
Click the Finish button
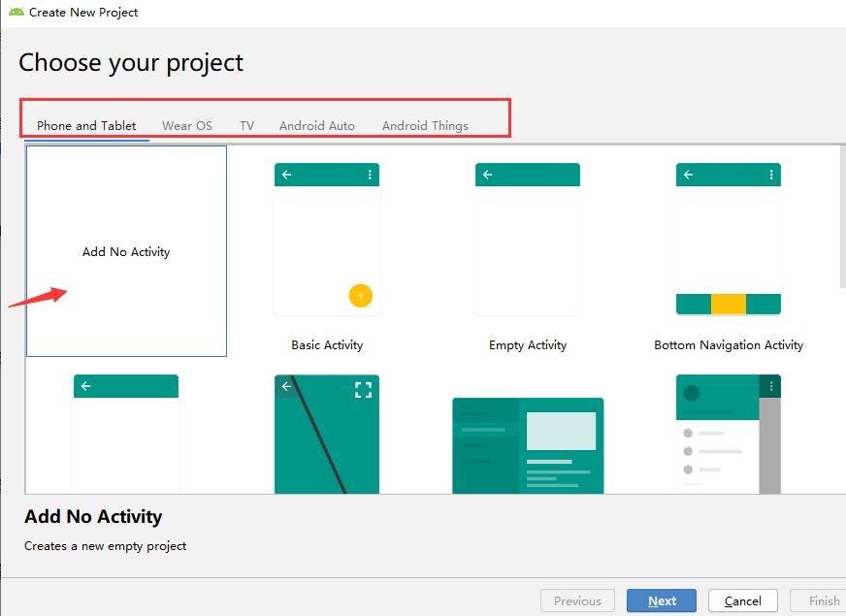point(820,600)
